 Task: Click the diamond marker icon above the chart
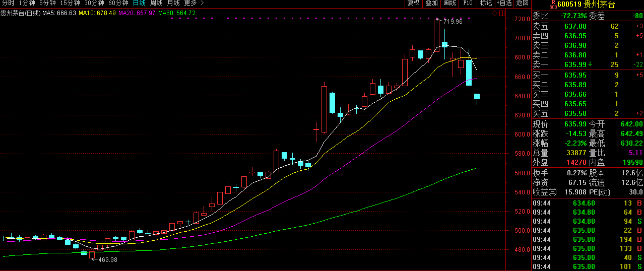click(x=494, y=13)
